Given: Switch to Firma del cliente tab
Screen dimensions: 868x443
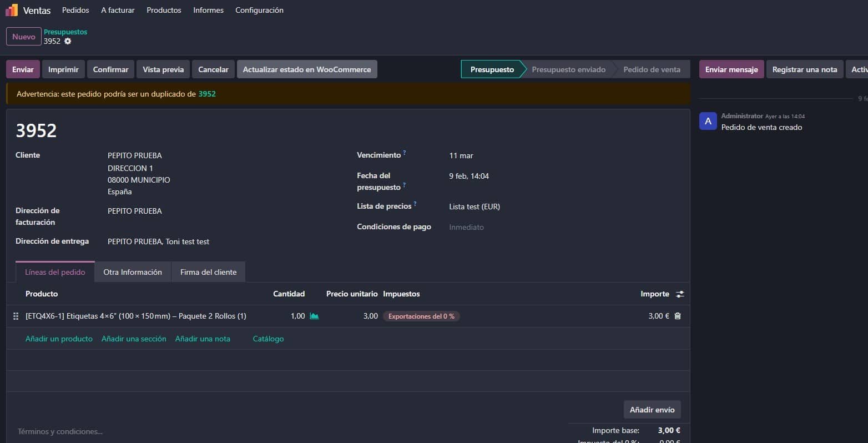Looking at the screenshot, I should tap(208, 272).
